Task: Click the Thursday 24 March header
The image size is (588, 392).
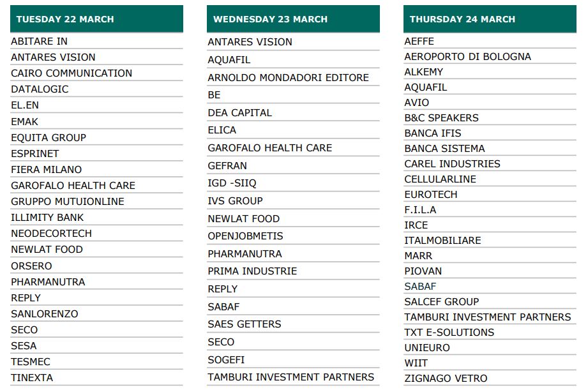Action: (x=462, y=19)
